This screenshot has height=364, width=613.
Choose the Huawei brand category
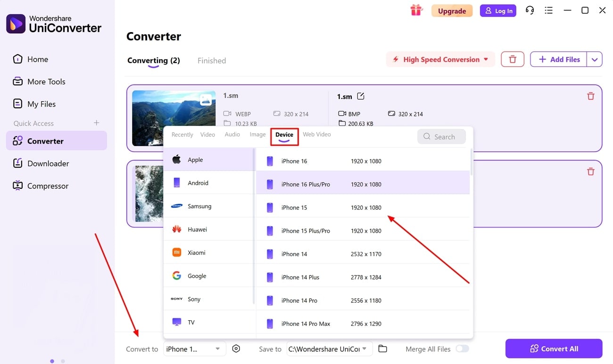208,229
